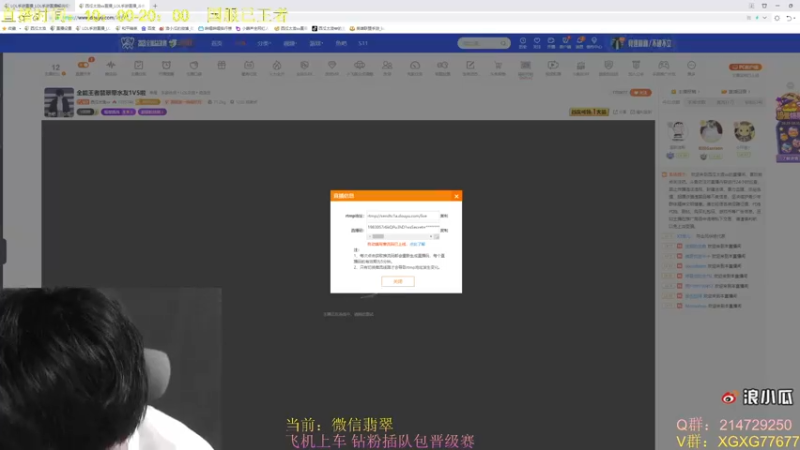Click the video play toolbar icon

pyautogui.click(x=553, y=65)
